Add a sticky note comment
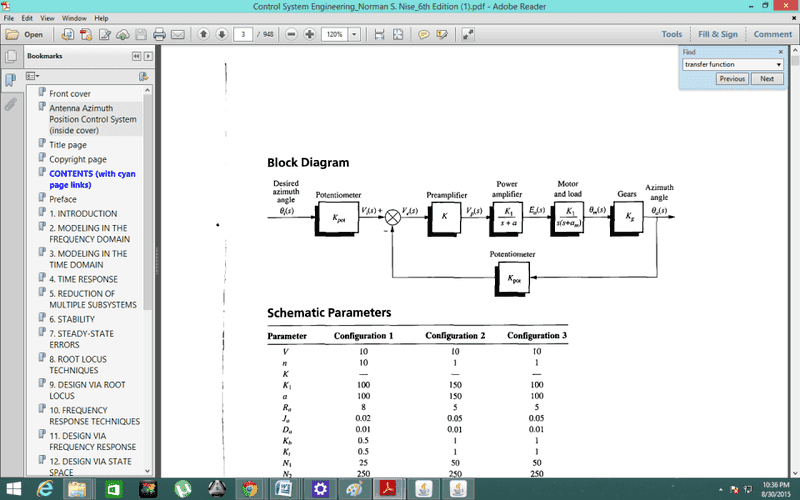Image resolution: width=800 pixels, height=500 pixels. click(423, 34)
